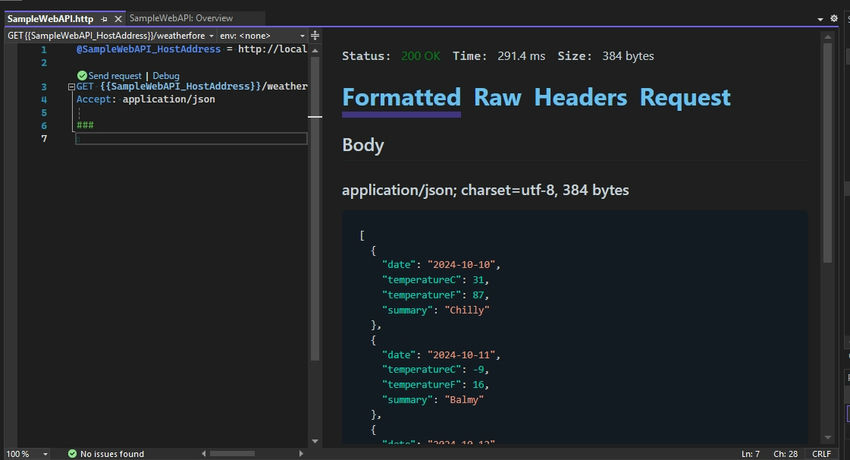Viewport: 850px width, 460px height.
Task: Open the tab settings gear icon
Action: pos(834,18)
